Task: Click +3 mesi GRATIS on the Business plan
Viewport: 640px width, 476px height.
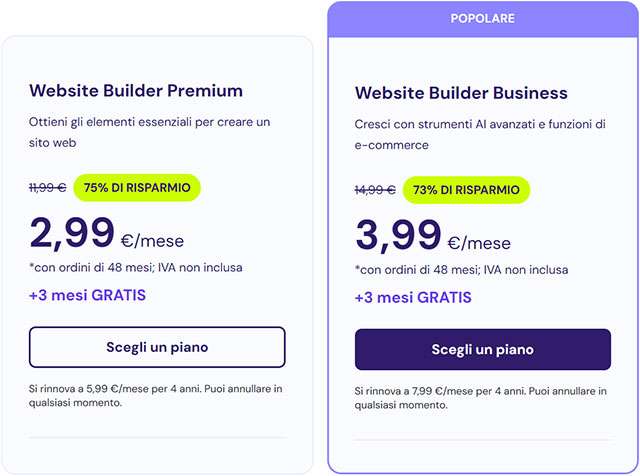Action: point(413,297)
